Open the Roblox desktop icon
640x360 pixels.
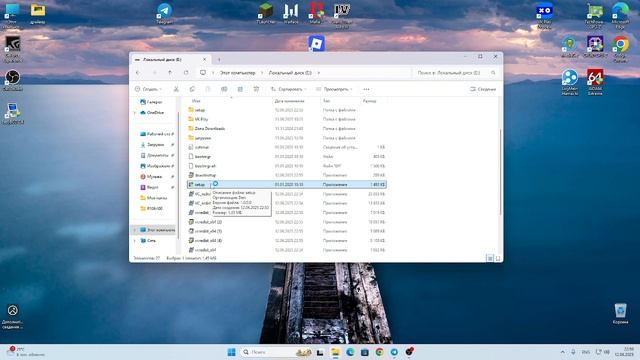click(x=316, y=43)
